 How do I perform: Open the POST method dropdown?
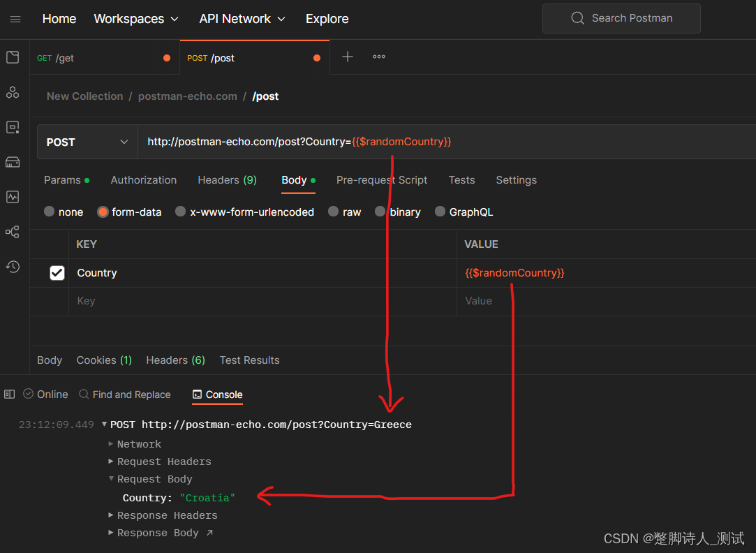point(87,142)
